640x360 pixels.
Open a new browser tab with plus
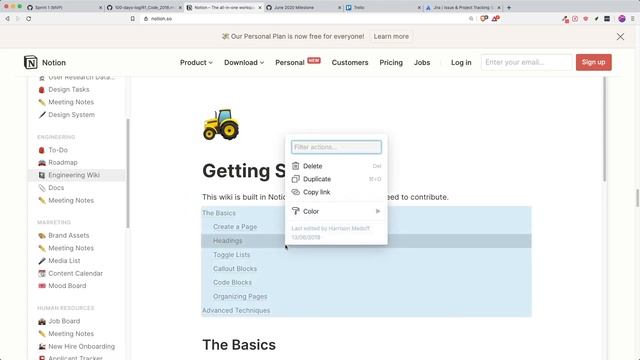[x=509, y=7]
